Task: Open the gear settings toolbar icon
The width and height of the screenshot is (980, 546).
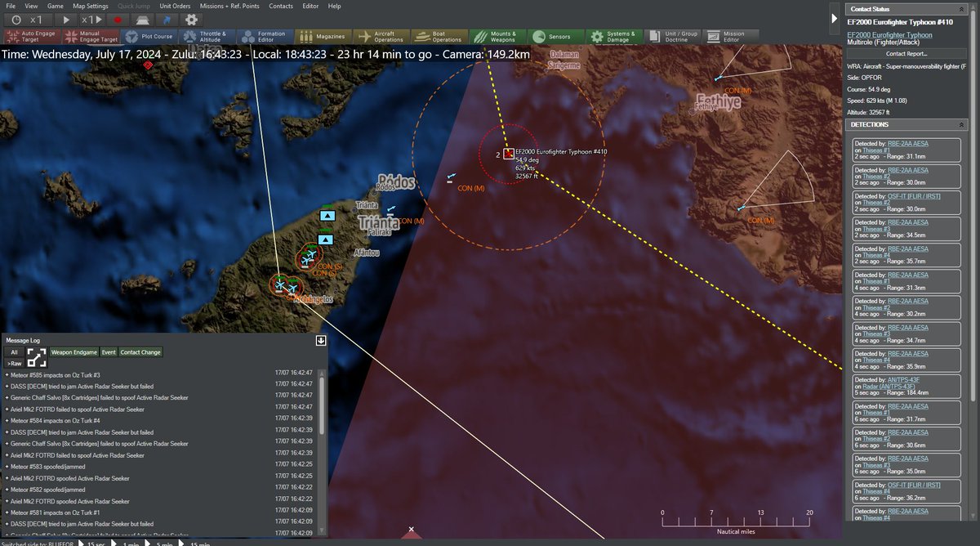Action: click(x=191, y=19)
